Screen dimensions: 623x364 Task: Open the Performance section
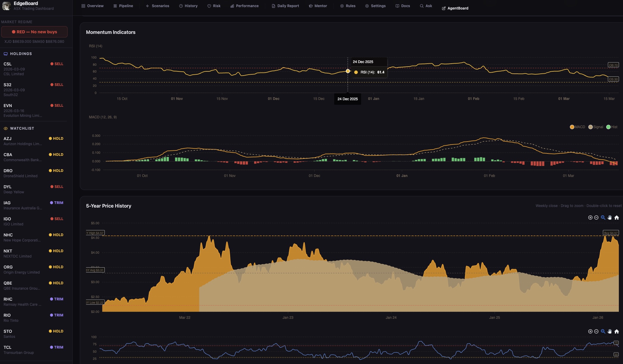tap(244, 6)
